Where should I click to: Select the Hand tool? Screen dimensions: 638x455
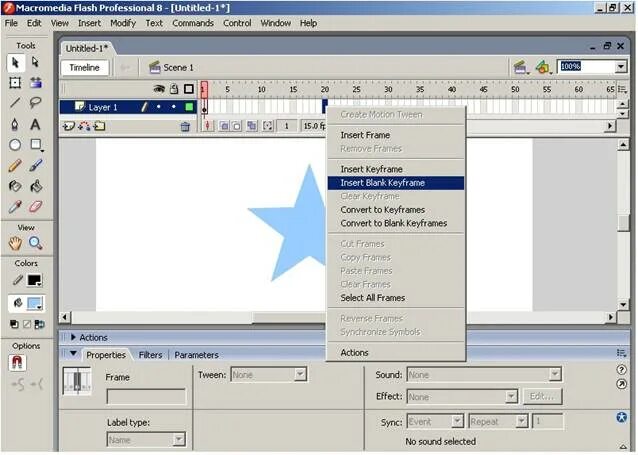15,243
